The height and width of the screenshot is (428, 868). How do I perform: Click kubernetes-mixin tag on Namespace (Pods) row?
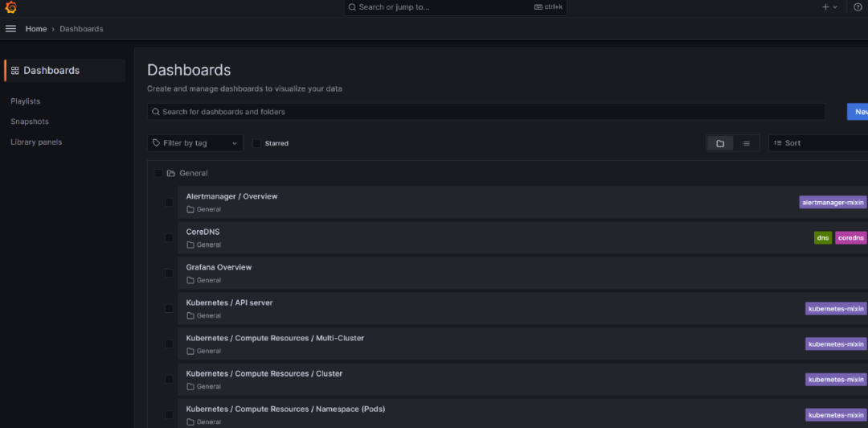pos(836,414)
